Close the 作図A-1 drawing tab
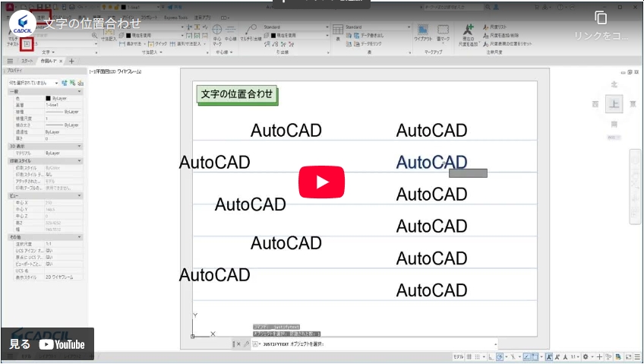The image size is (644, 364). pos(61,62)
